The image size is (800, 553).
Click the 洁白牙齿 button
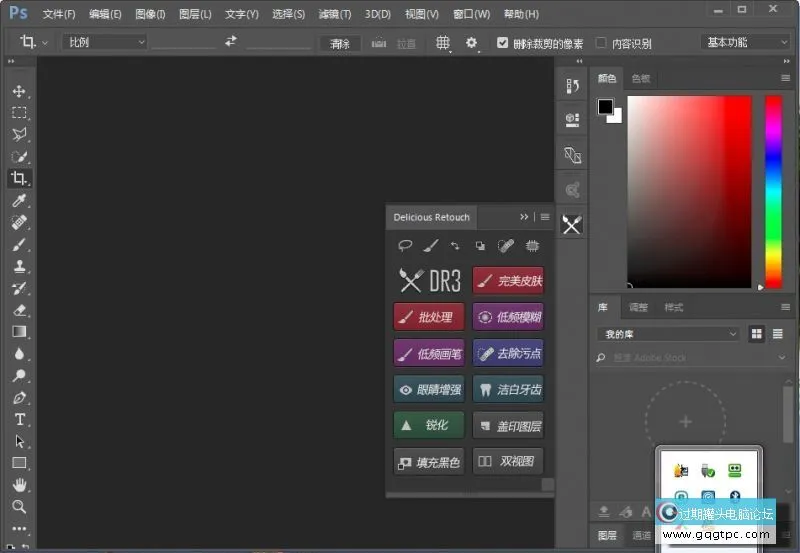(x=508, y=390)
